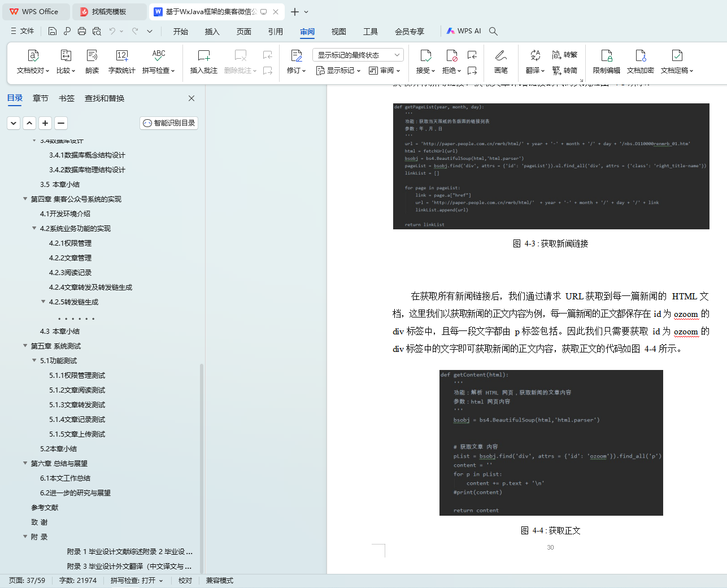Screen dimensions: 727x588
Task: Switch to the 工具 ribbon tab
Action: pos(371,31)
